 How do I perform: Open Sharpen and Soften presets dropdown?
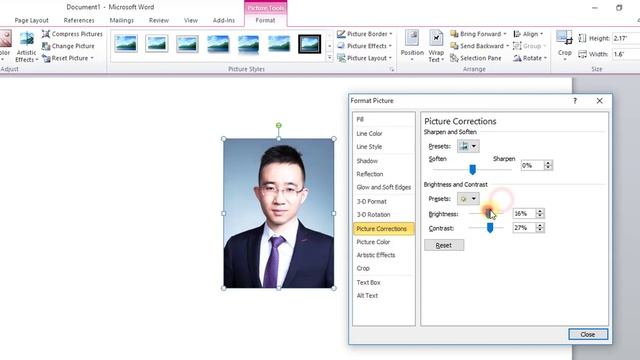tap(468, 146)
